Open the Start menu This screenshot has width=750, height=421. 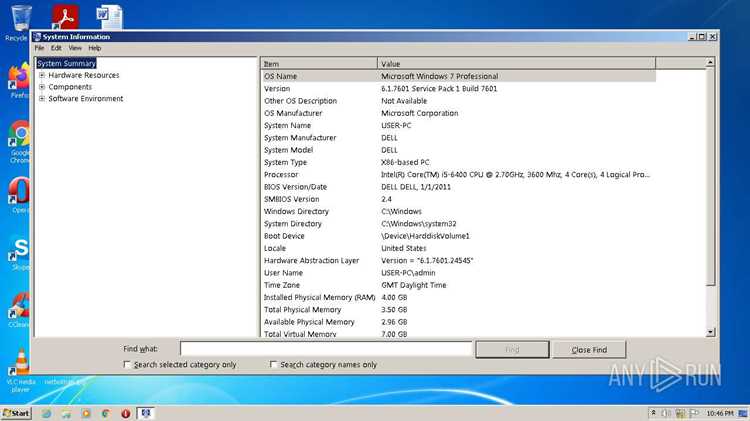16,413
